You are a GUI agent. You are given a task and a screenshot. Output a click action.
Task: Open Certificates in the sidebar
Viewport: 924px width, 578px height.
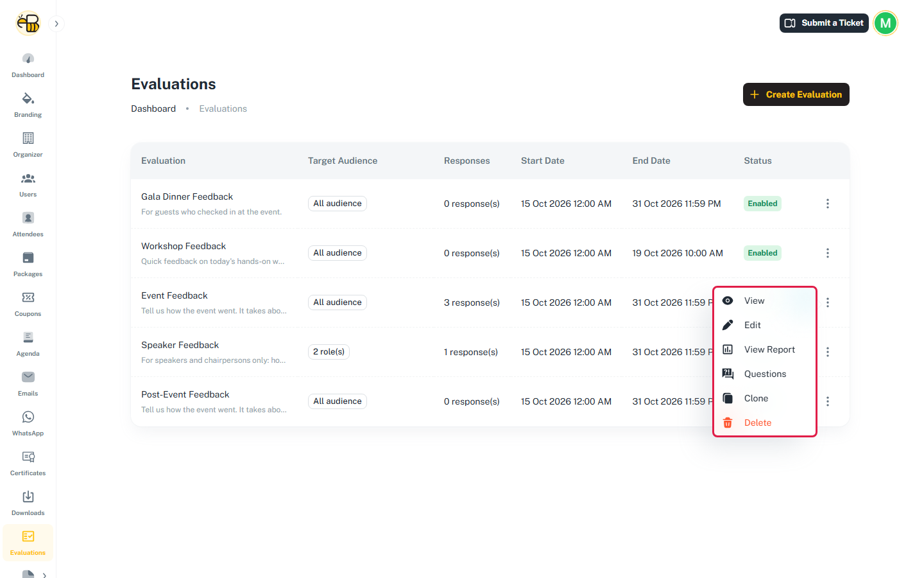coord(28,463)
